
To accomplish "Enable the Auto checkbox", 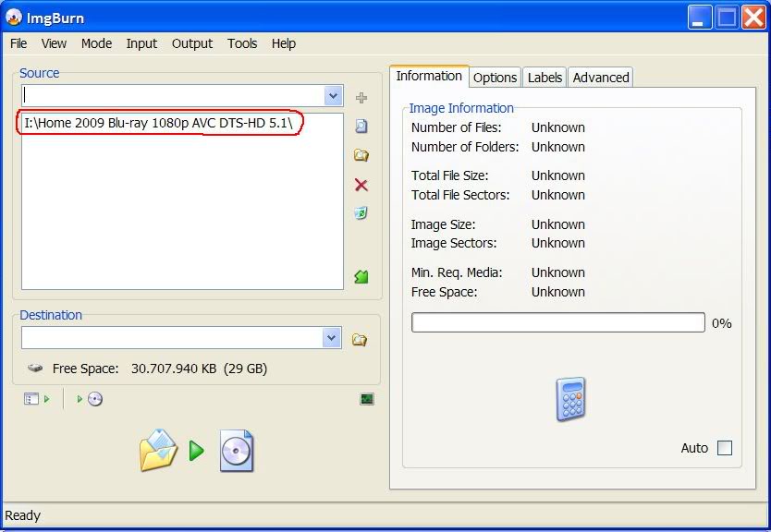I will pos(725,448).
